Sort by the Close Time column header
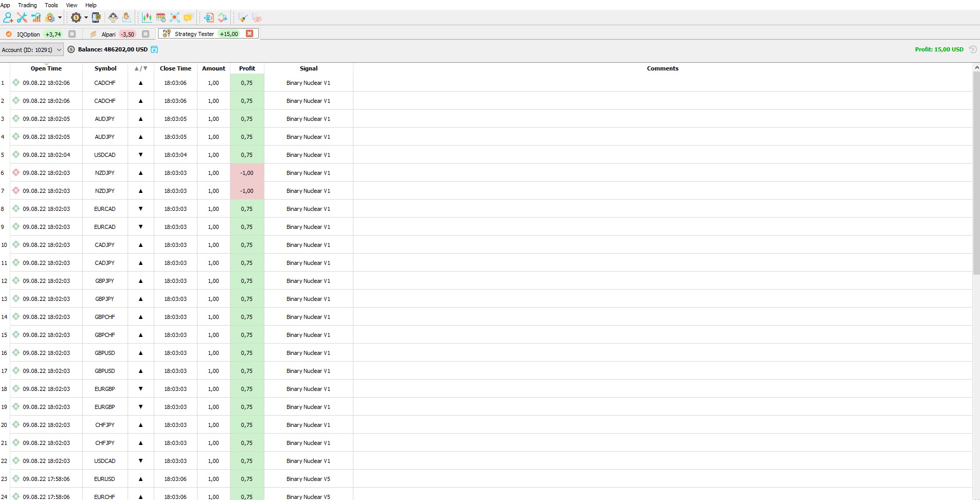 tap(175, 68)
